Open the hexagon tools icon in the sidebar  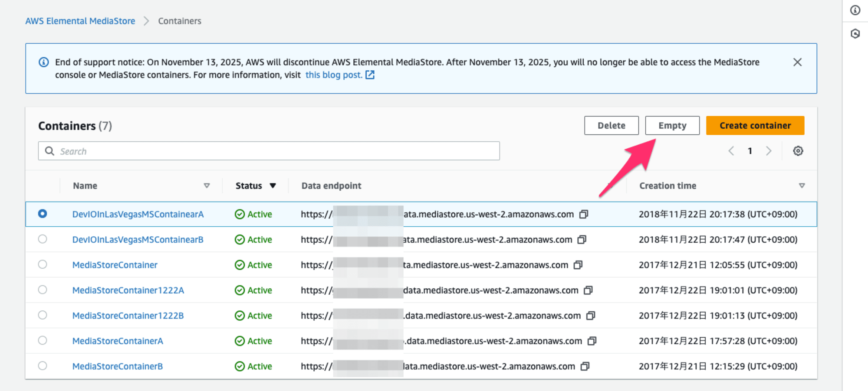pos(855,33)
